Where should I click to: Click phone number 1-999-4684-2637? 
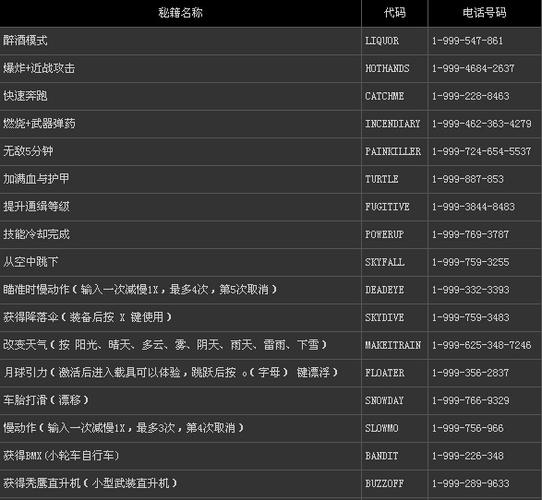(473, 68)
